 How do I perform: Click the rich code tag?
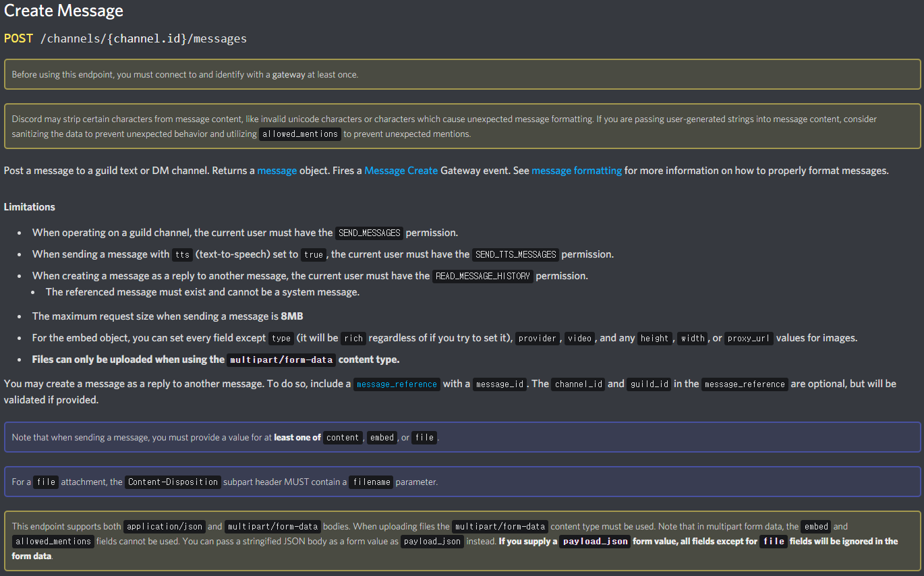[353, 339]
